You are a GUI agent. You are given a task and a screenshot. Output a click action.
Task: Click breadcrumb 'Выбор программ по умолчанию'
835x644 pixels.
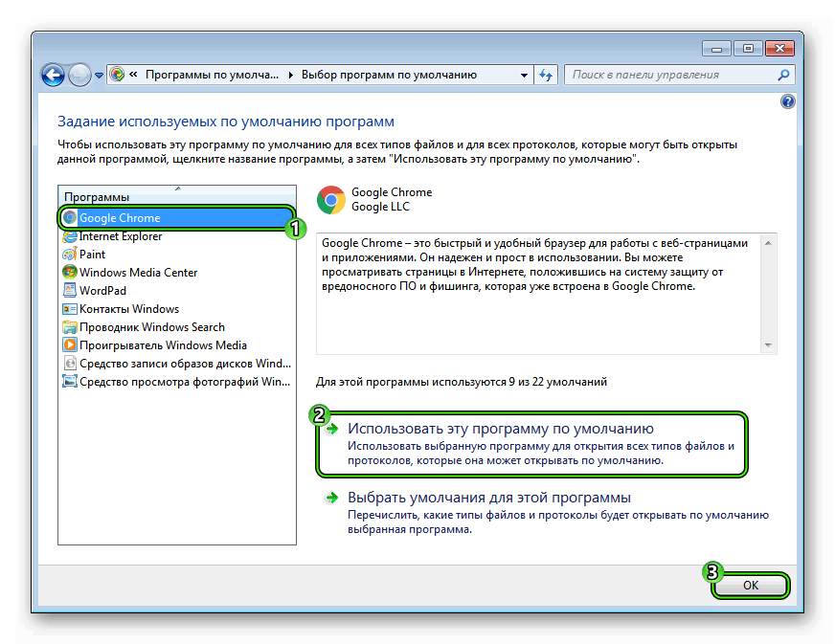pyautogui.click(x=389, y=75)
